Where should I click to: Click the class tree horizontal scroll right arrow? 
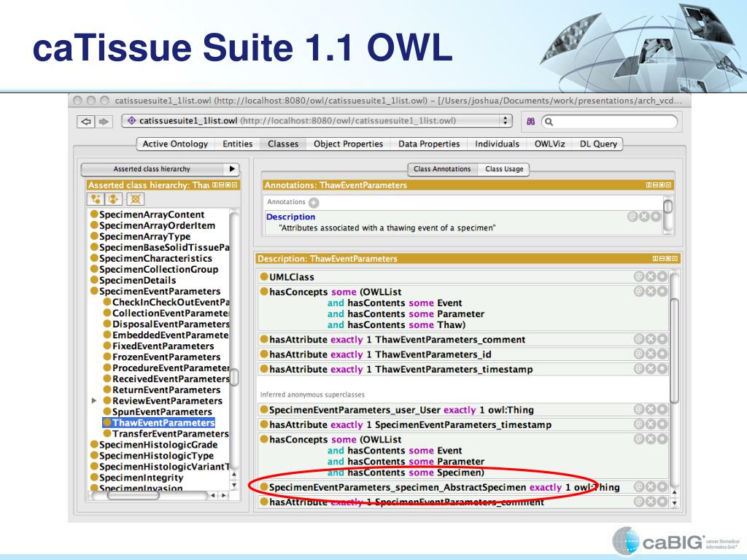tap(224, 496)
